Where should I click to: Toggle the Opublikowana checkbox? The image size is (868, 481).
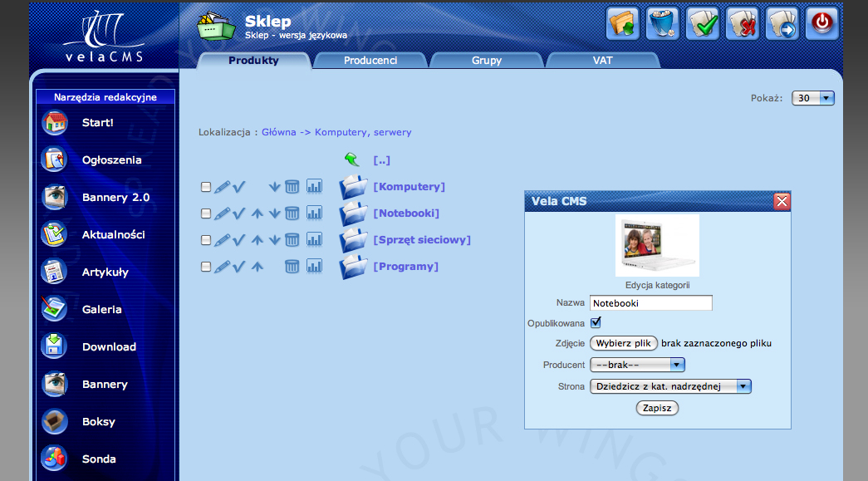tap(596, 322)
